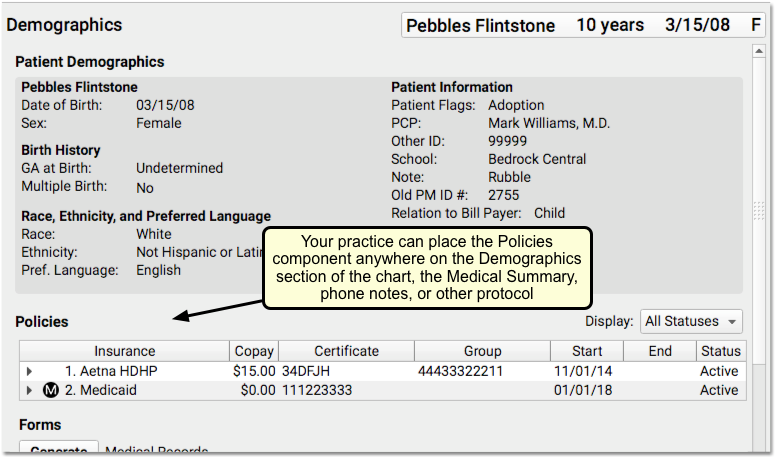Click the Certificate column header
The image size is (776, 457).
pos(346,351)
